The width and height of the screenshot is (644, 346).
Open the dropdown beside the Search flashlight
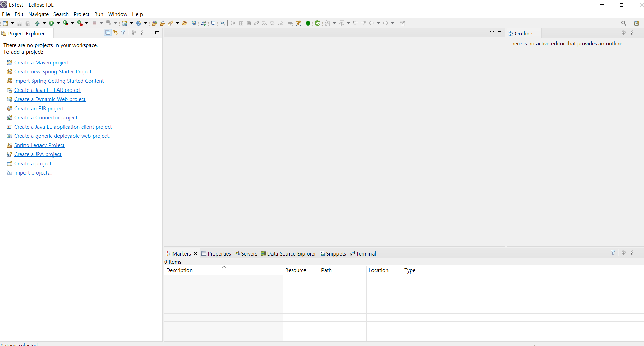177,23
